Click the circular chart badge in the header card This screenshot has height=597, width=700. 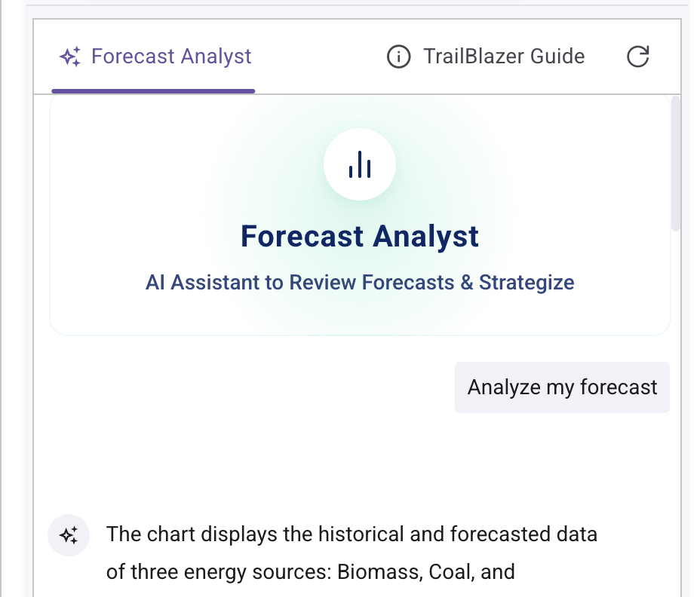click(360, 164)
